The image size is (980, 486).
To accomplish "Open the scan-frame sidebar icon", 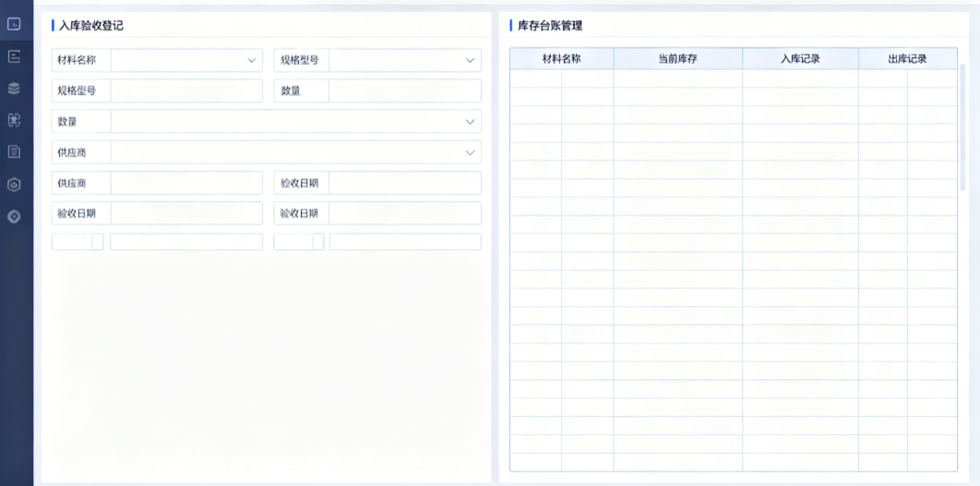I will 14,120.
